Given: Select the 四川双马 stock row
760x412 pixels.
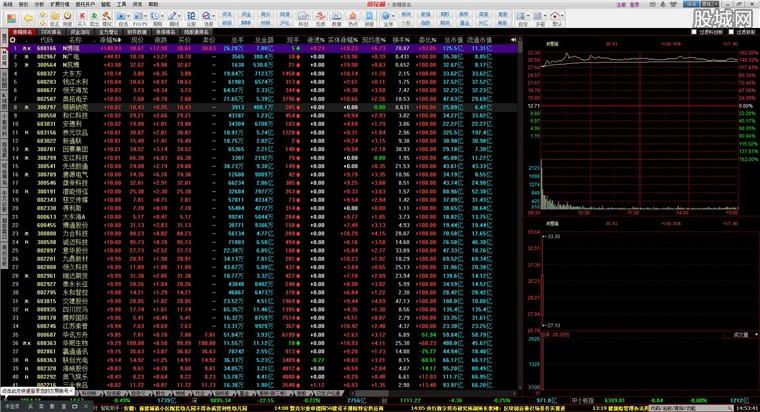Looking at the screenshot, I should [x=264, y=309].
